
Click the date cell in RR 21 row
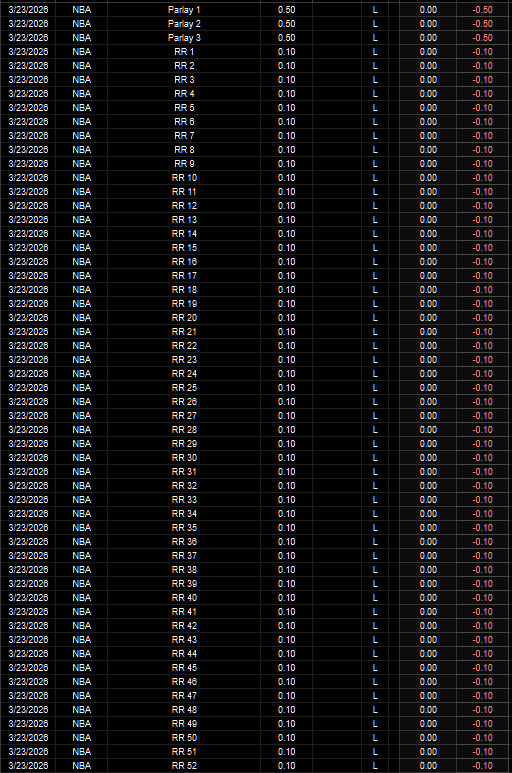(x=28, y=332)
